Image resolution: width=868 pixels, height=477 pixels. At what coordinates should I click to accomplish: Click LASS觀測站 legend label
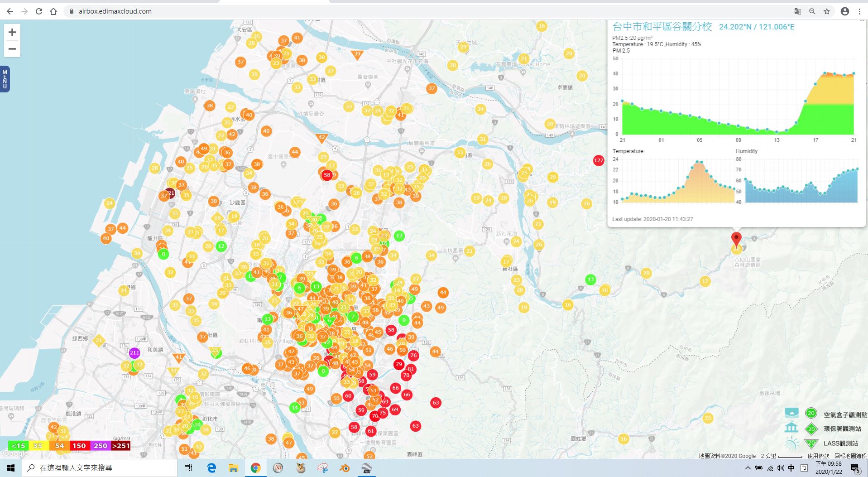841,443
